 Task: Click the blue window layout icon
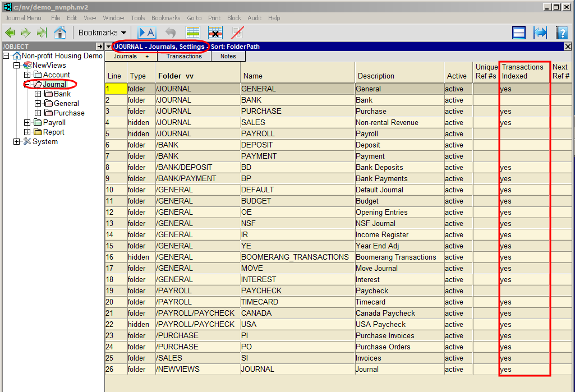(519, 33)
